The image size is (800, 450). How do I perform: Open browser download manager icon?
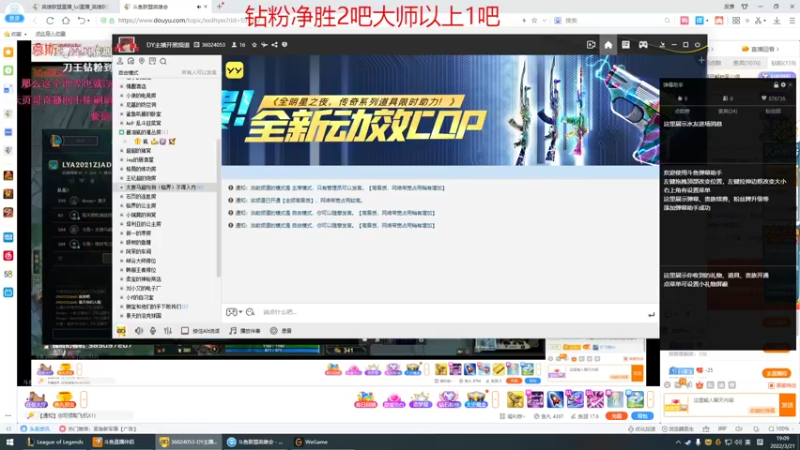coord(777,20)
